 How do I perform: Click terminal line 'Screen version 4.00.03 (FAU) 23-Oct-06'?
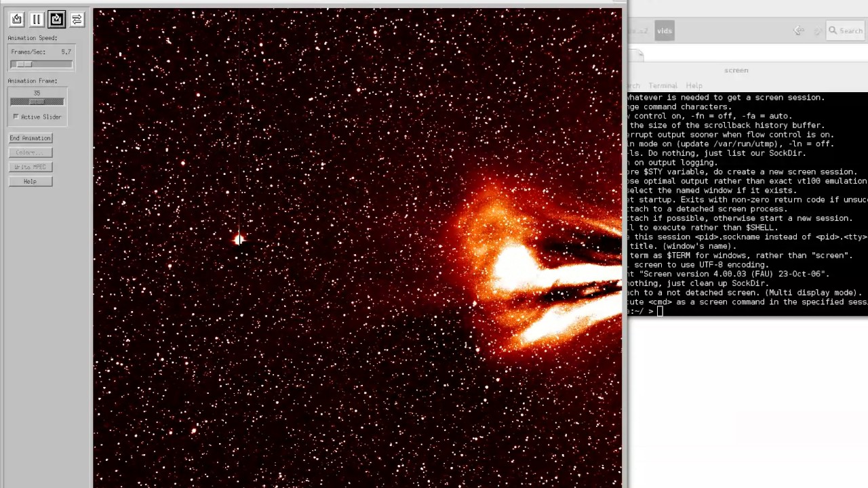click(730, 274)
